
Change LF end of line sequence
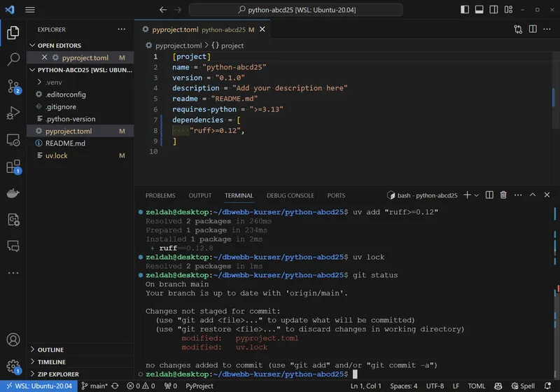pyautogui.click(x=456, y=386)
